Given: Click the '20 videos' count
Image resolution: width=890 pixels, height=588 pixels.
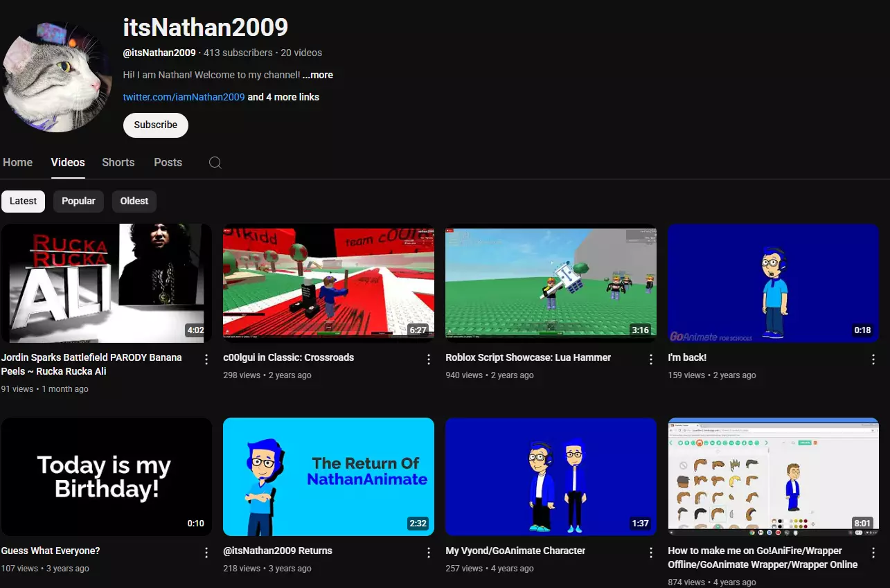Looking at the screenshot, I should tap(301, 53).
